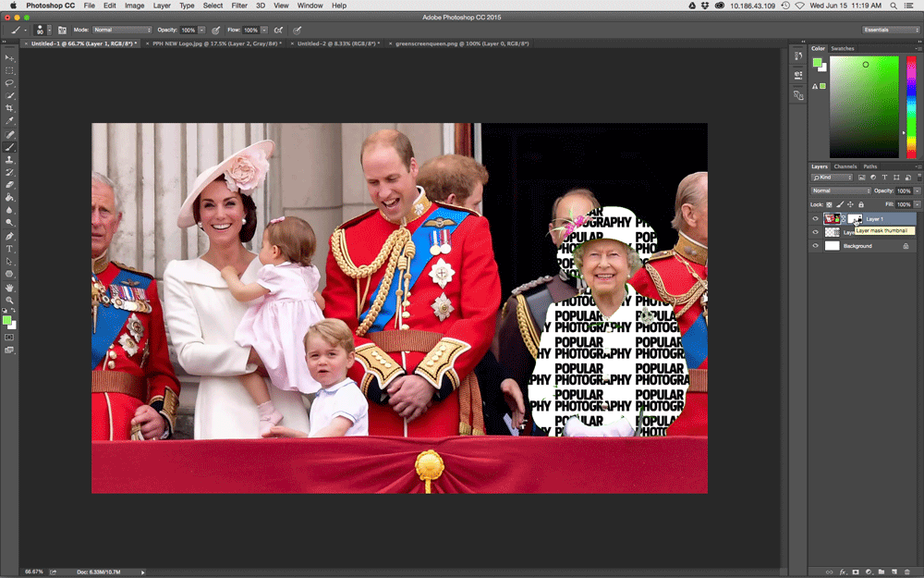The image size is (924, 578).
Task: Open the Image menu
Action: (x=134, y=6)
